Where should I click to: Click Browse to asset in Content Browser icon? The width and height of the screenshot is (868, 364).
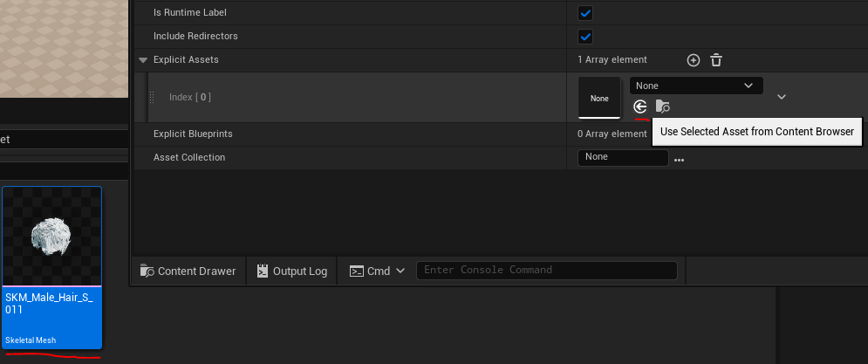click(663, 106)
